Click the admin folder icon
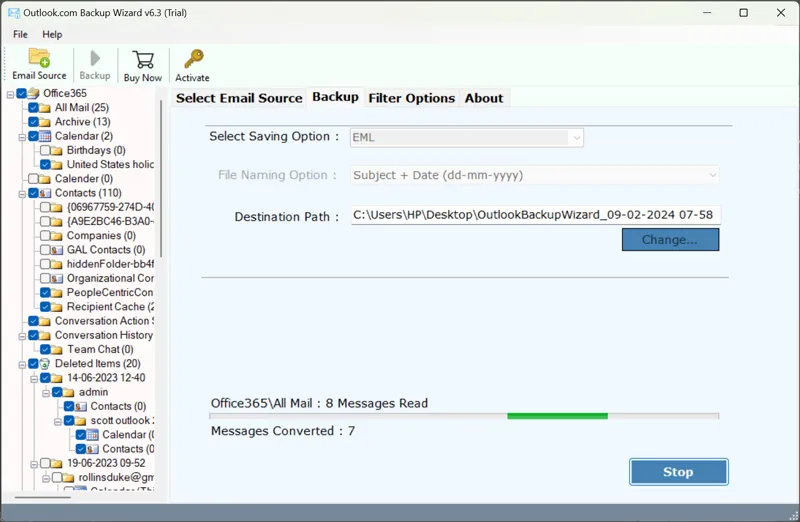800x522 pixels. tap(68, 392)
